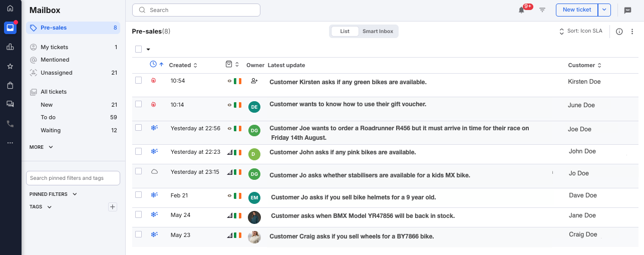
Task: Open Mentioned in sidebar
Action: coord(73,60)
